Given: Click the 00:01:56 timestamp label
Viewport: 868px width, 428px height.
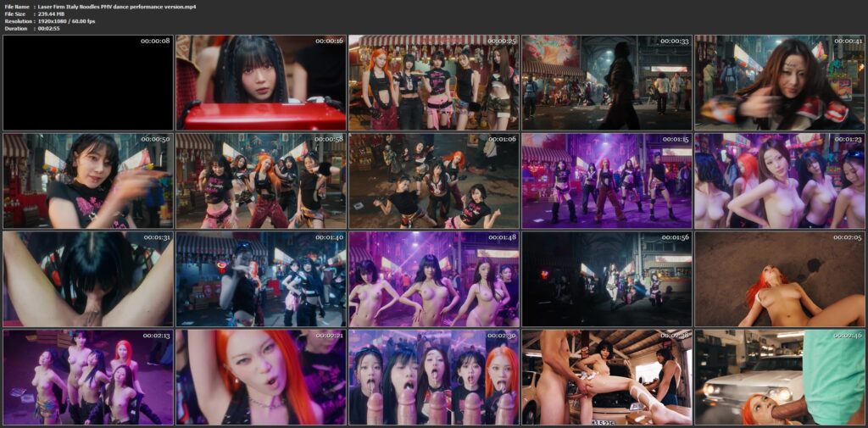Looking at the screenshot, I should pos(675,237).
